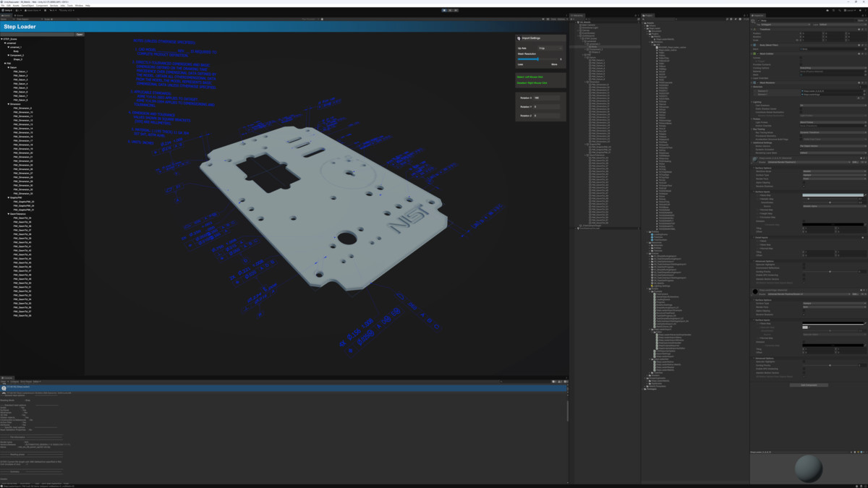Collapse the Dimension node in Step Loader tree
Viewport: 868px width, 488px height.
tap(9, 104)
